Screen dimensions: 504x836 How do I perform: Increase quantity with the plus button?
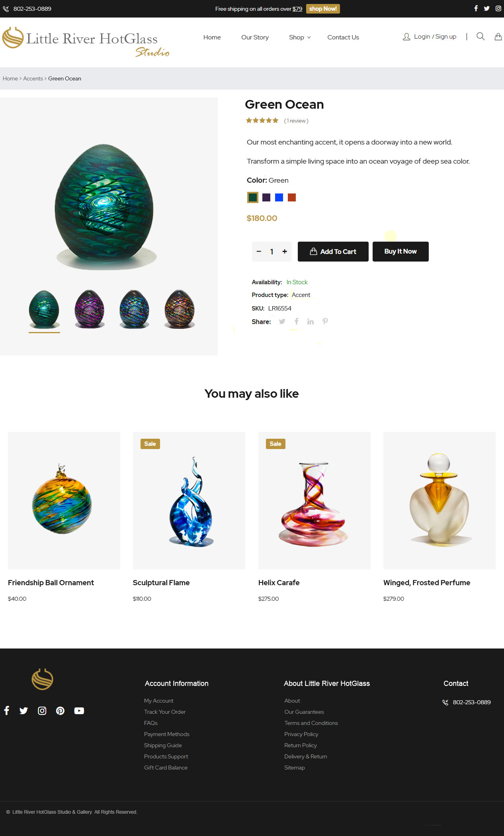[285, 252]
